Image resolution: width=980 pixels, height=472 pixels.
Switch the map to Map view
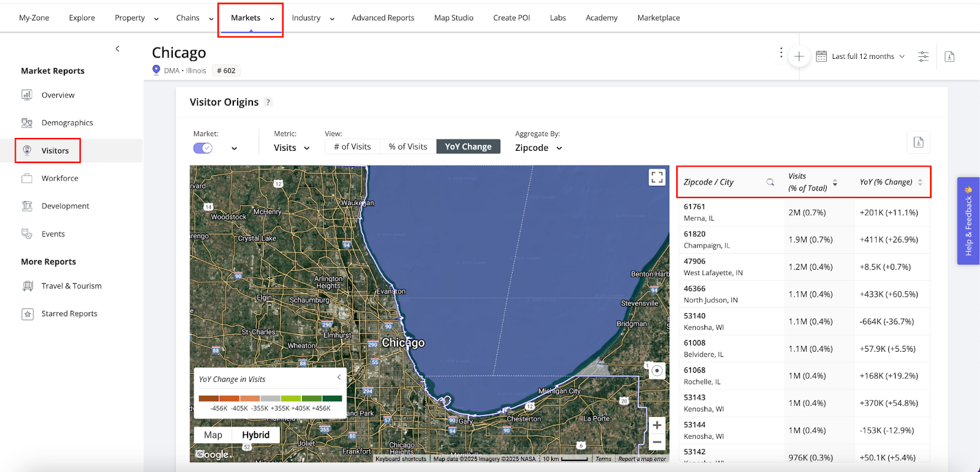(x=213, y=435)
